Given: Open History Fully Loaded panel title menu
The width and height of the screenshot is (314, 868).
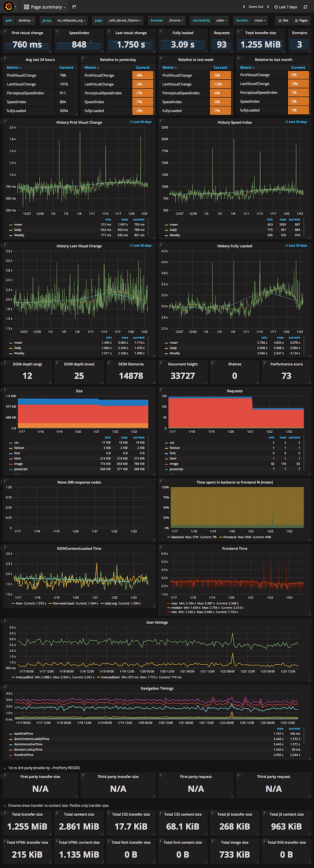Looking at the screenshot, I should 235,246.
